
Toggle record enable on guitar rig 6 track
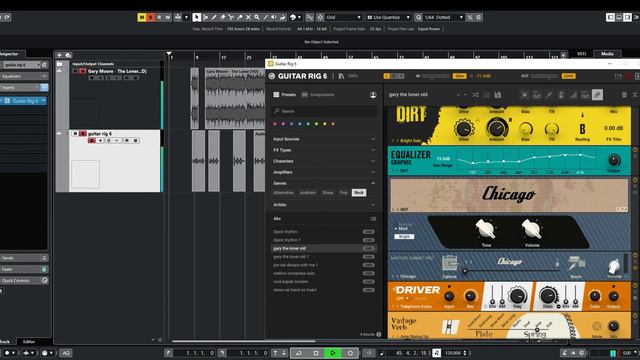click(x=92, y=140)
